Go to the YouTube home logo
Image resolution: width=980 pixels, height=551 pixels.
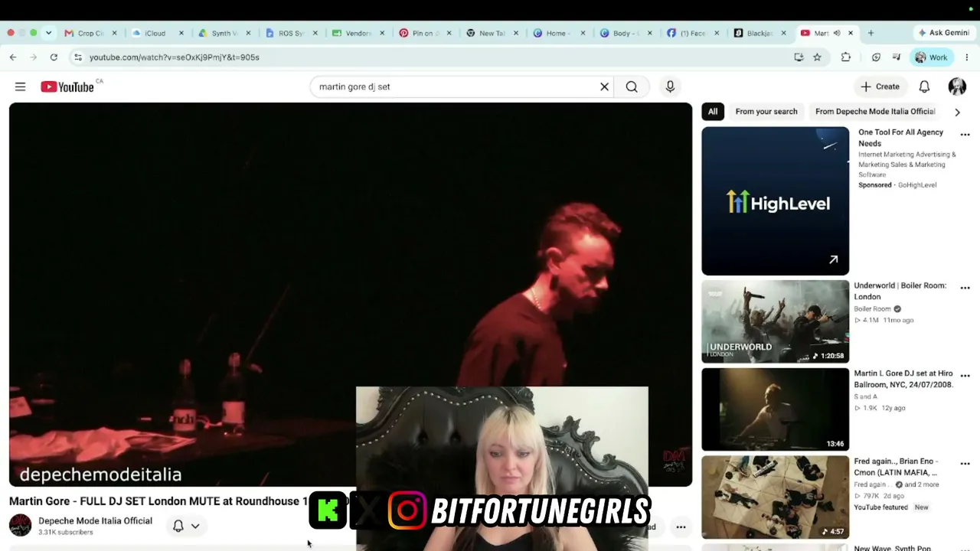pos(67,86)
